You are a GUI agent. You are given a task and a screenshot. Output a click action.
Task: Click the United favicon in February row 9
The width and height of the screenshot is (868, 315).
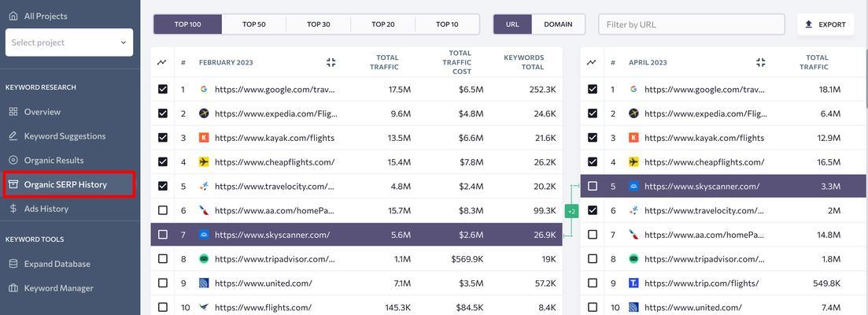tap(204, 283)
